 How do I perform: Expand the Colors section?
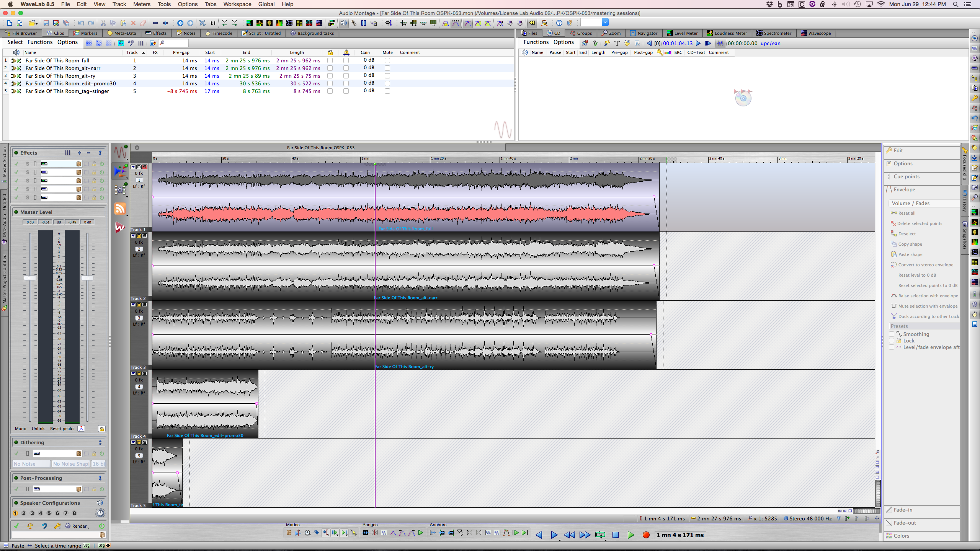(x=901, y=536)
